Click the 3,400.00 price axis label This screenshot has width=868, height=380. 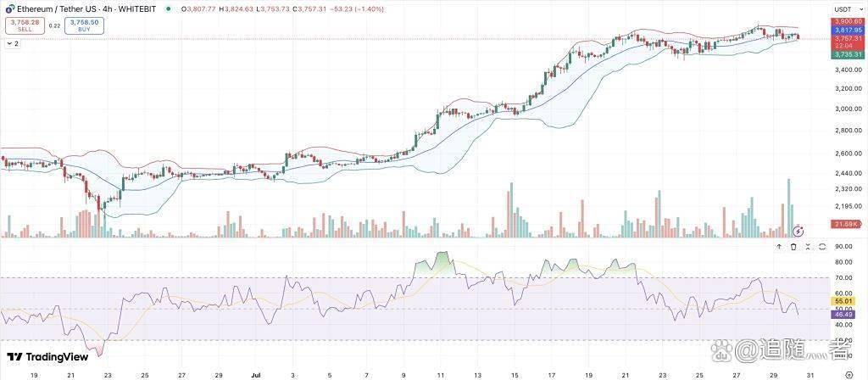click(848, 70)
